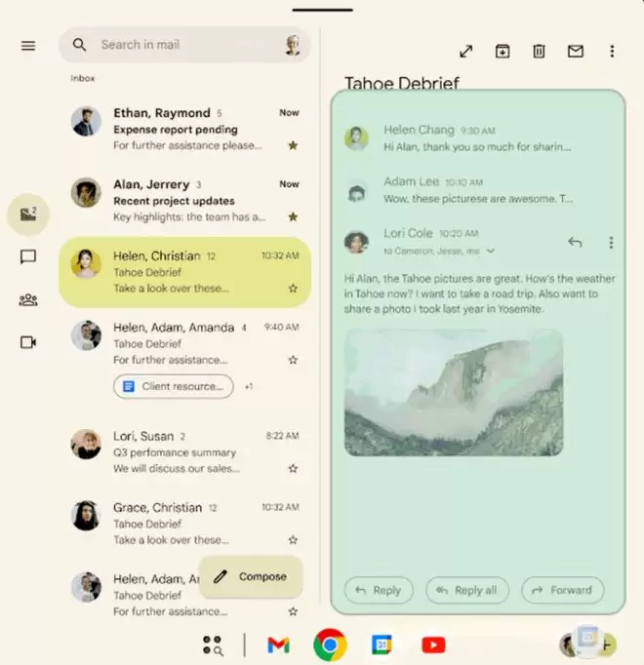Mark conversation as unread envelope icon
This screenshot has height=665, width=644.
576,52
